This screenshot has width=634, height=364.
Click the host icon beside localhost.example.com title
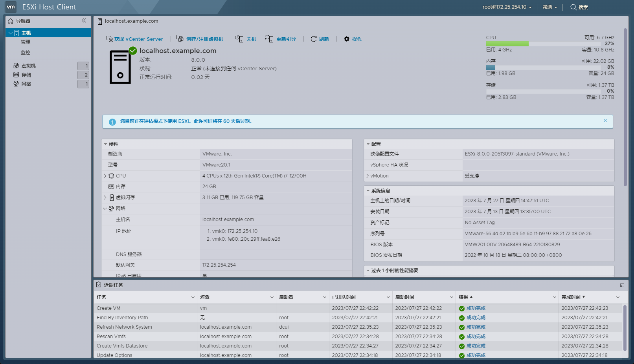click(100, 22)
